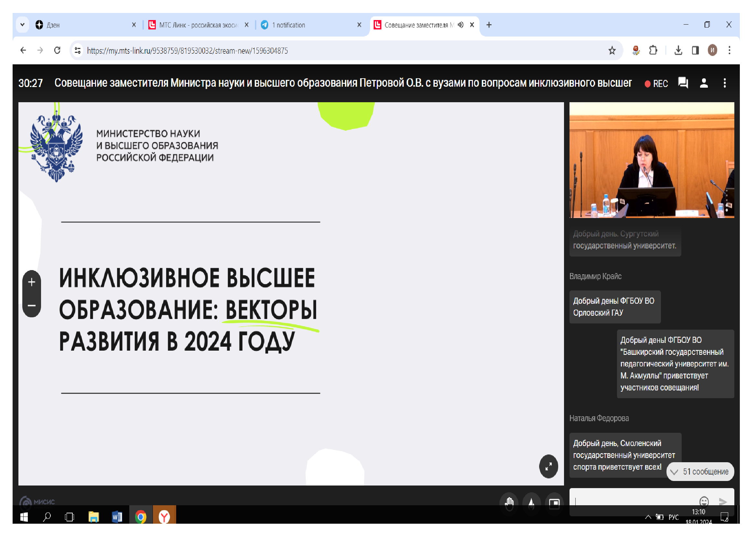Image resolution: width=756 pixels, height=535 pixels.
Task: Zoom in the slide with plus
Action: point(32,282)
